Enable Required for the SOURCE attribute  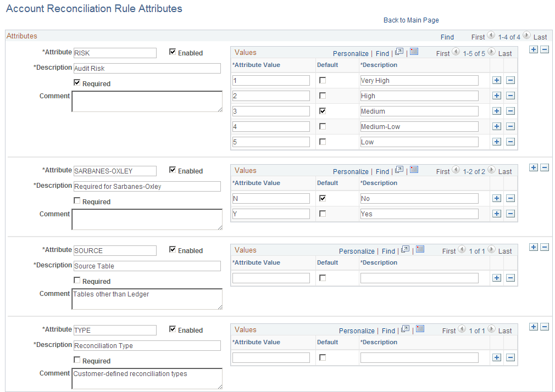tap(76, 280)
